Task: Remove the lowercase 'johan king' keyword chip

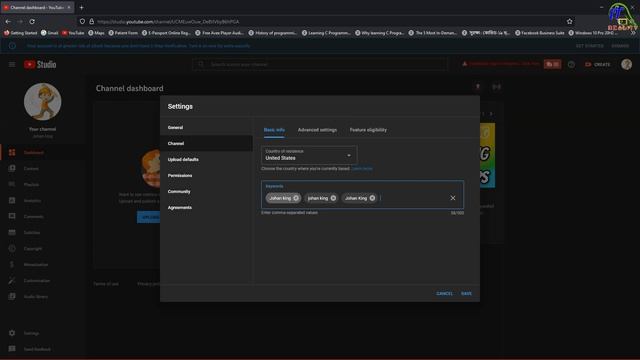Action: (333, 198)
